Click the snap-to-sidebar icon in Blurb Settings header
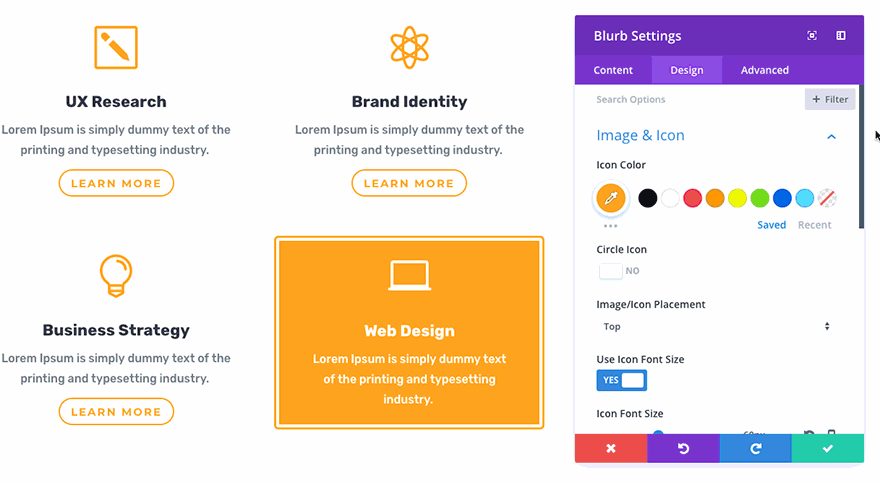This screenshot has width=880, height=483. (x=841, y=36)
